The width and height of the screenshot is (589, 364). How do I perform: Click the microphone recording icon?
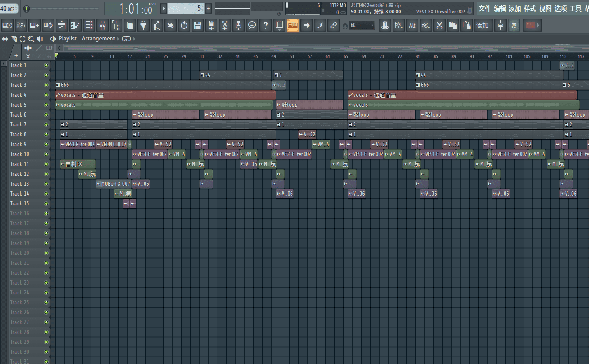click(238, 26)
